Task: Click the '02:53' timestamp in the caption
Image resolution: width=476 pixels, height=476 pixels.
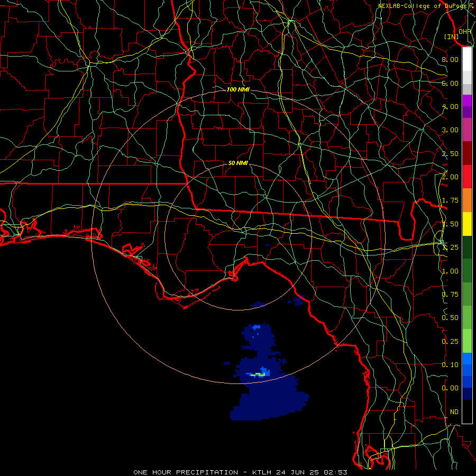Action: [335, 472]
